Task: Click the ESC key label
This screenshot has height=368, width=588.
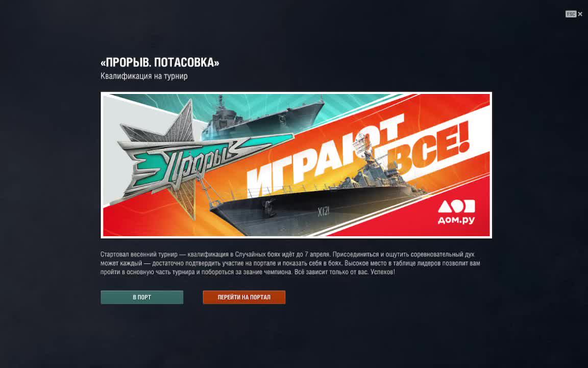Action: pos(571,14)
